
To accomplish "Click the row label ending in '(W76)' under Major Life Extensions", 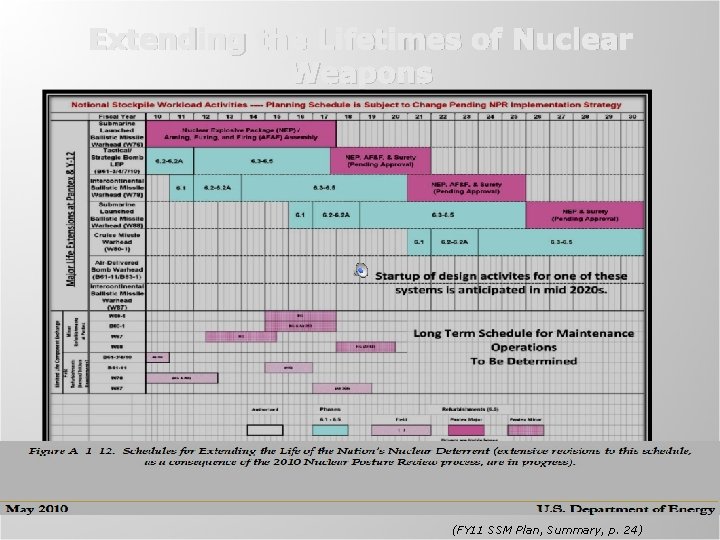I will click(117, 134).
